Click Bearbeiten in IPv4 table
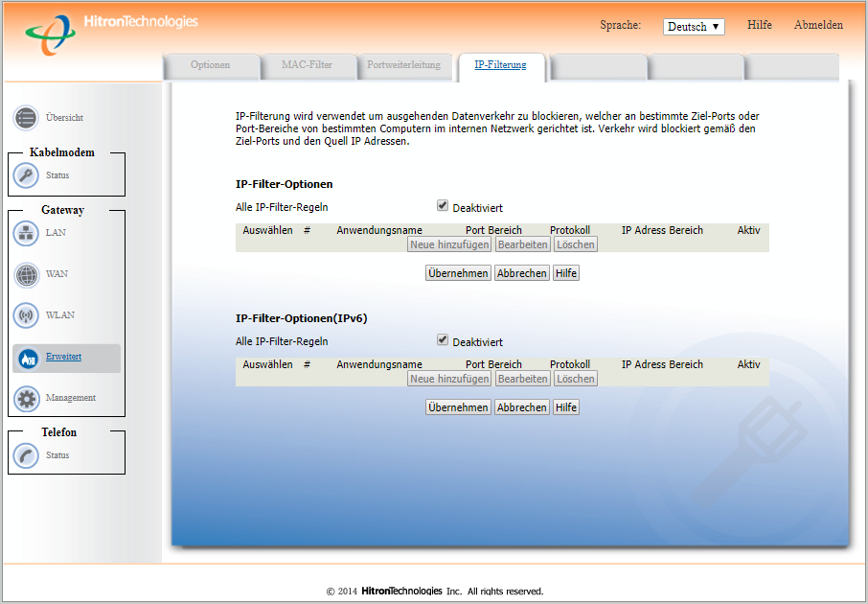The width and height of the screenshot is (868, 604). tap(522, 244)
